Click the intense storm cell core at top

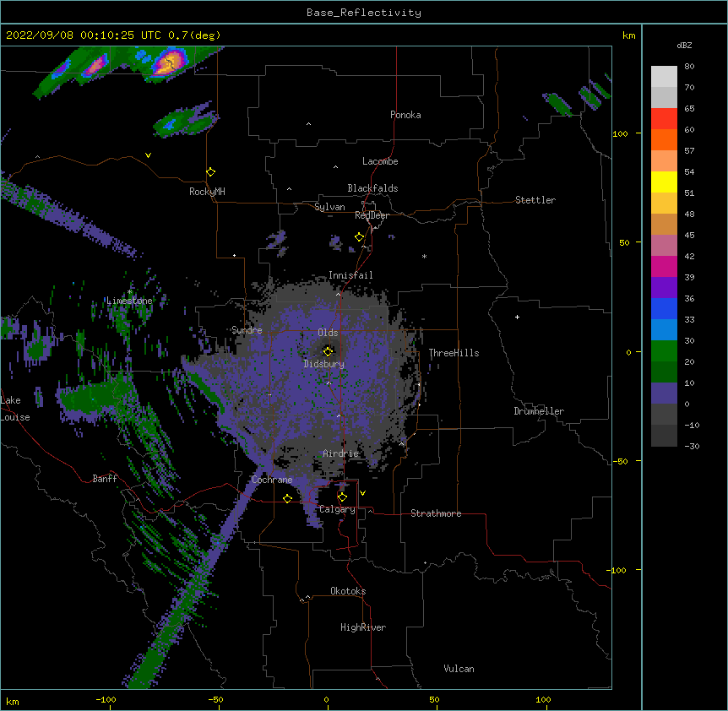[x=169, y=62]
